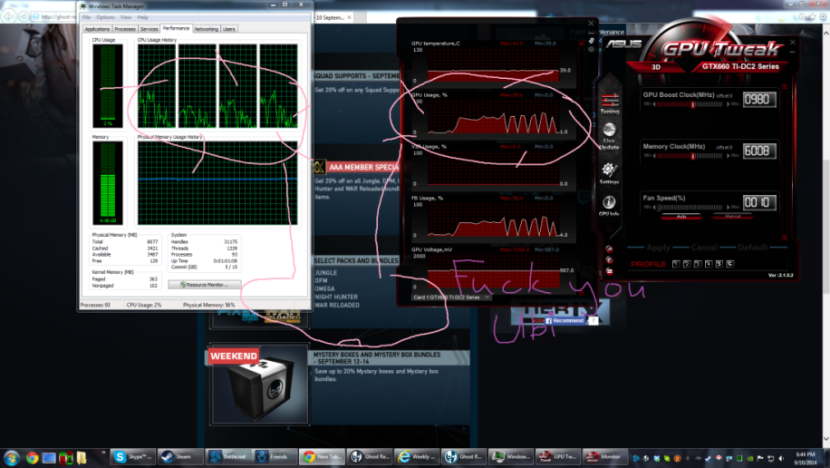Screen dimensions: 830x468
Task: Open the GPU Info panel
Action: tap(609, 205)
